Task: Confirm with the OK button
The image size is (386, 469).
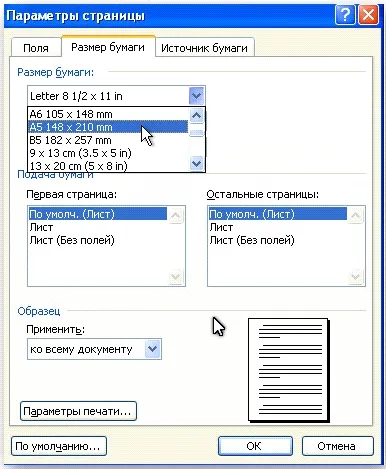Action: (x=255, y=446)
